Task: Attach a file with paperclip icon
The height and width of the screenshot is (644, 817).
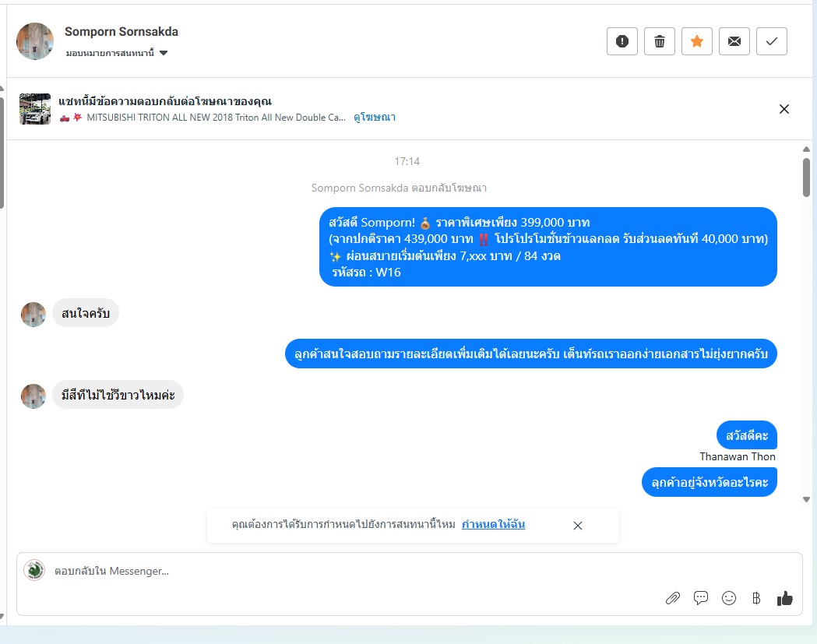Action: [x=673, y=598]
